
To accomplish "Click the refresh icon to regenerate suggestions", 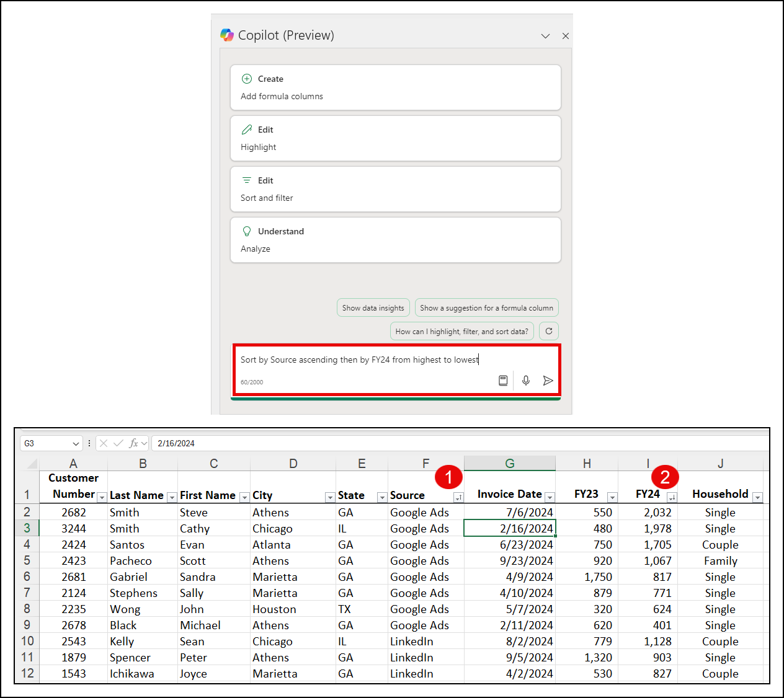I will coord(548,331).
